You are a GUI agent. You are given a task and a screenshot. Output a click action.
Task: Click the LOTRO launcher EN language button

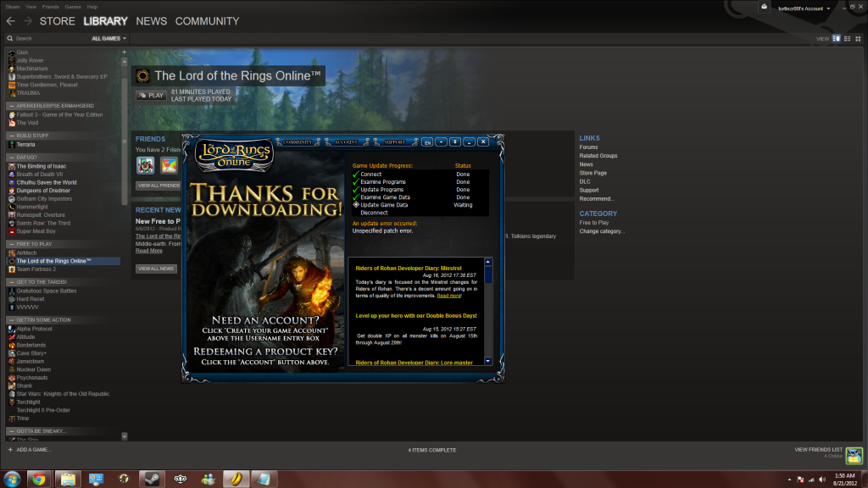click(x=427, y=142)
